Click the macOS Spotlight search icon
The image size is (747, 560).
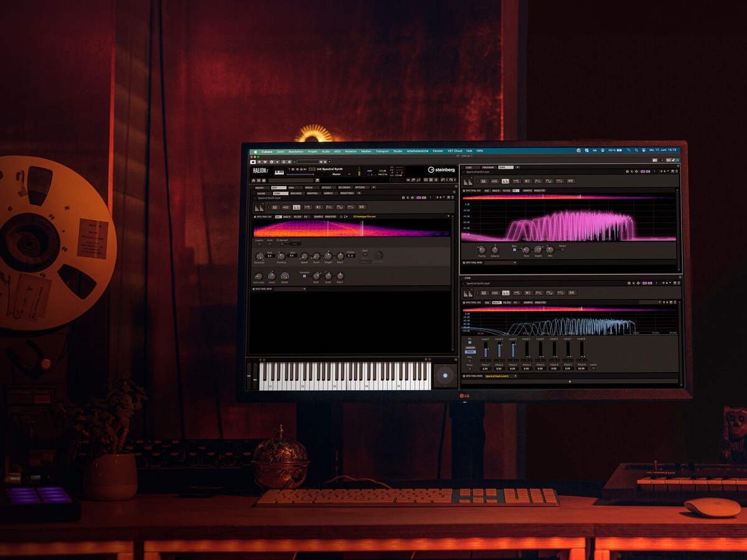(x=636, y=151)
